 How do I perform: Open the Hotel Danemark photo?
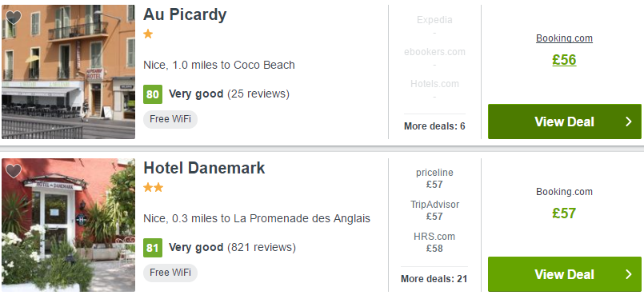pos(68,225)
